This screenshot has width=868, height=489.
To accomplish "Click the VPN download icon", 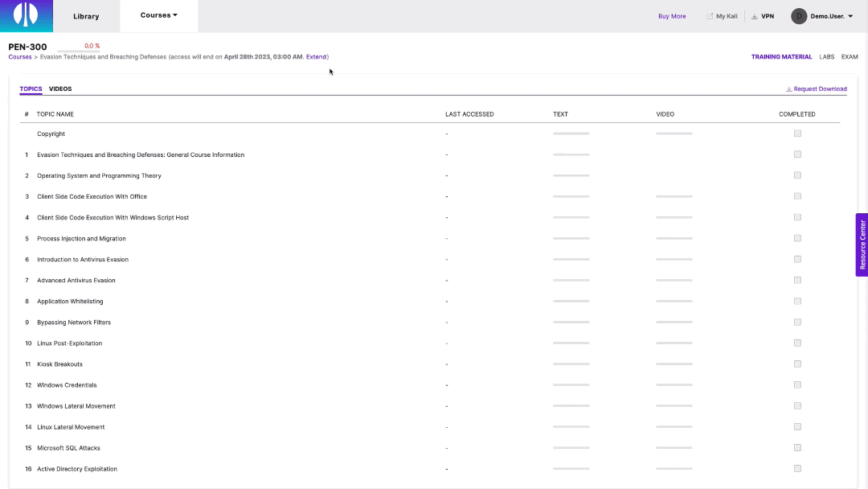I will (753, 15).
